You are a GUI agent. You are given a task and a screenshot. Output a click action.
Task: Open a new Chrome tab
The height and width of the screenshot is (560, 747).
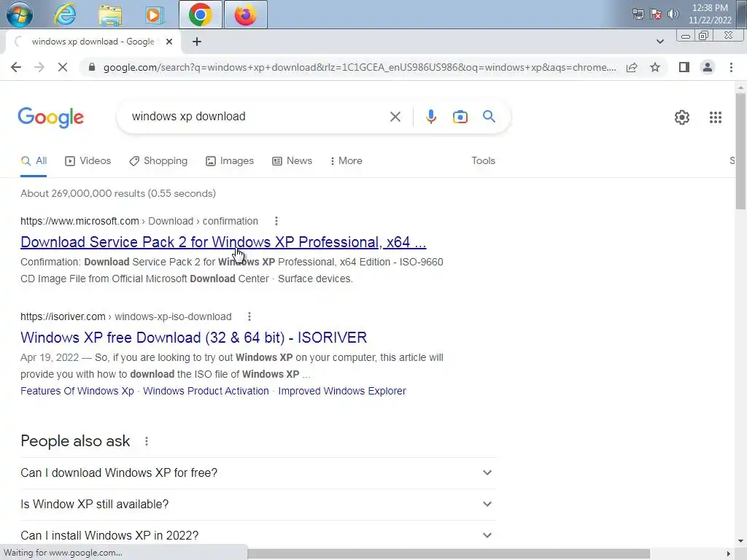197,42
